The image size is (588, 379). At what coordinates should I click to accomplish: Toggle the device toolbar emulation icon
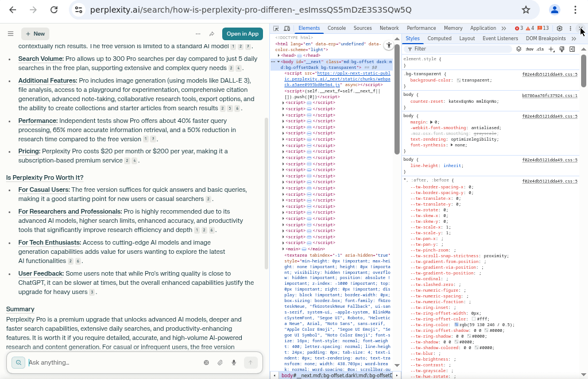(x=287, y=28)
